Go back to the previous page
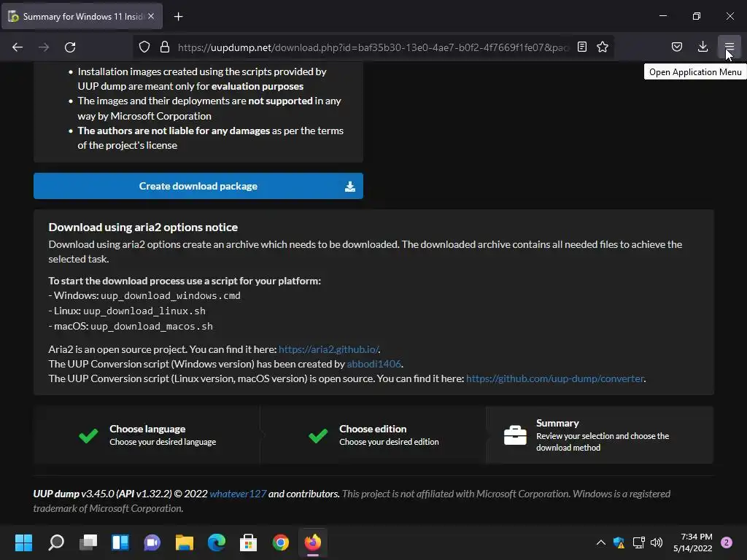This screenshot has height=560, width=747. pyautogui.click(x=18, y=47)
